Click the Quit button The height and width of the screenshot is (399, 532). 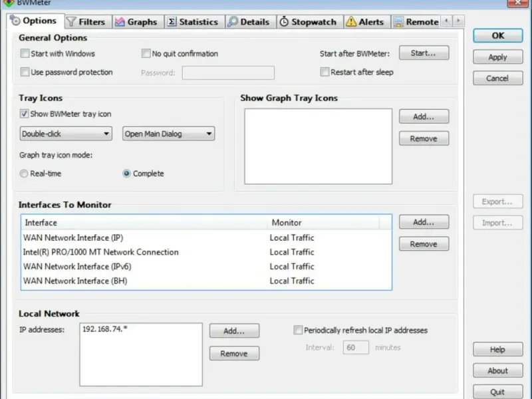(x=497, y=392)
